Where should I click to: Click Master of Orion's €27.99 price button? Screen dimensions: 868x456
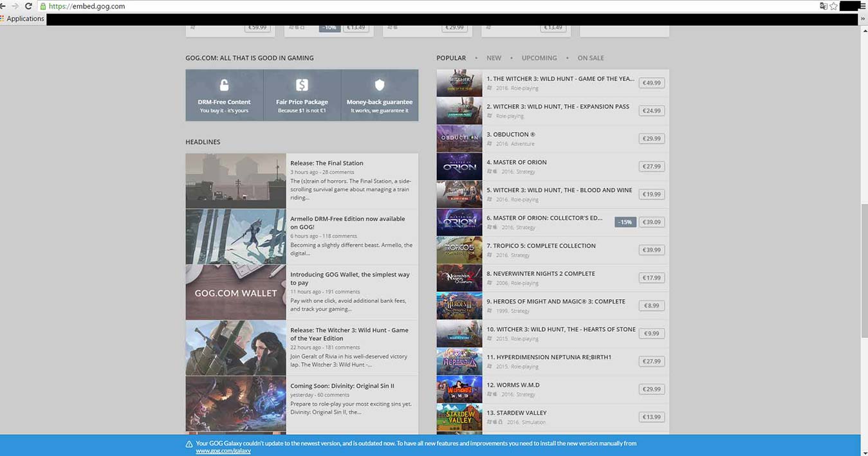tap(651, 167)
